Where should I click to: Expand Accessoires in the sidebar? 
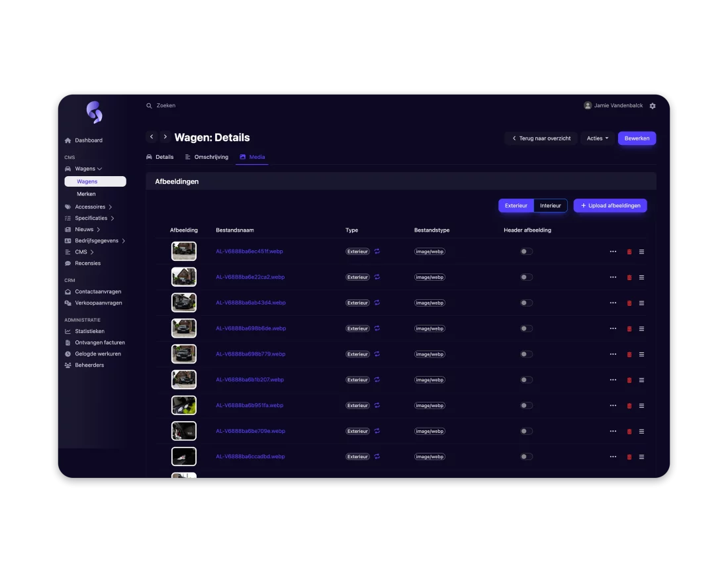tap(88, 207)
